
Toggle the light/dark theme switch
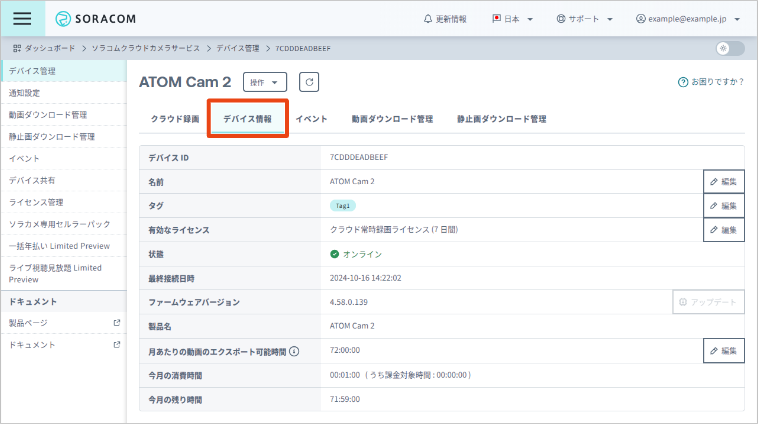[730, 48]
